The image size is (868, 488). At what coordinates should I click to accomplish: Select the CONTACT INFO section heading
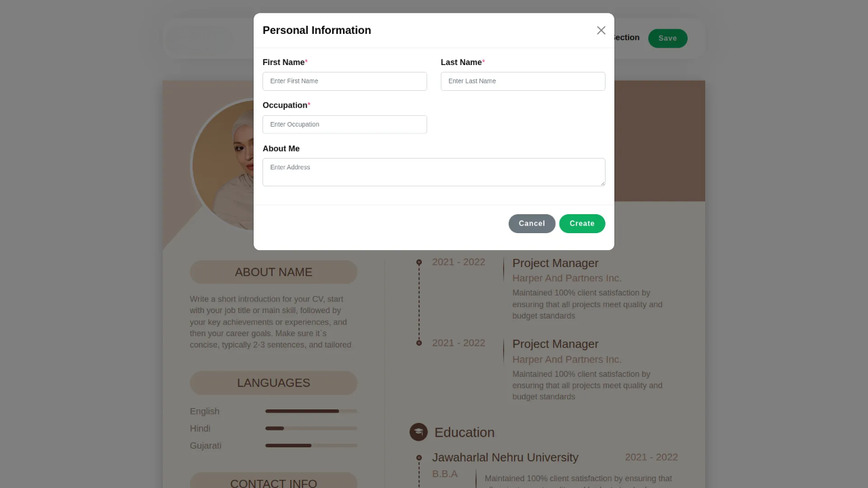[273, 481]
